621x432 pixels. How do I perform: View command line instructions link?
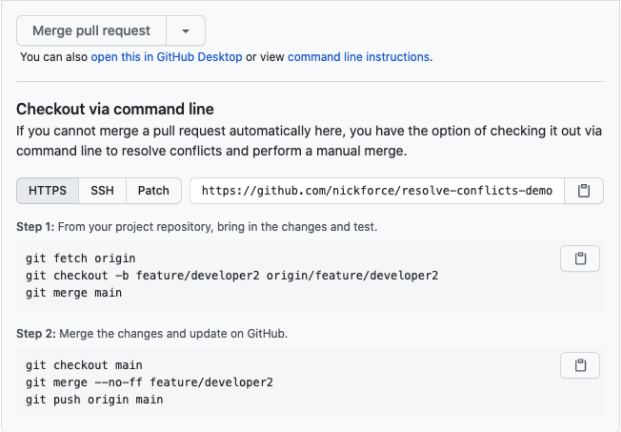pos(358,57)
